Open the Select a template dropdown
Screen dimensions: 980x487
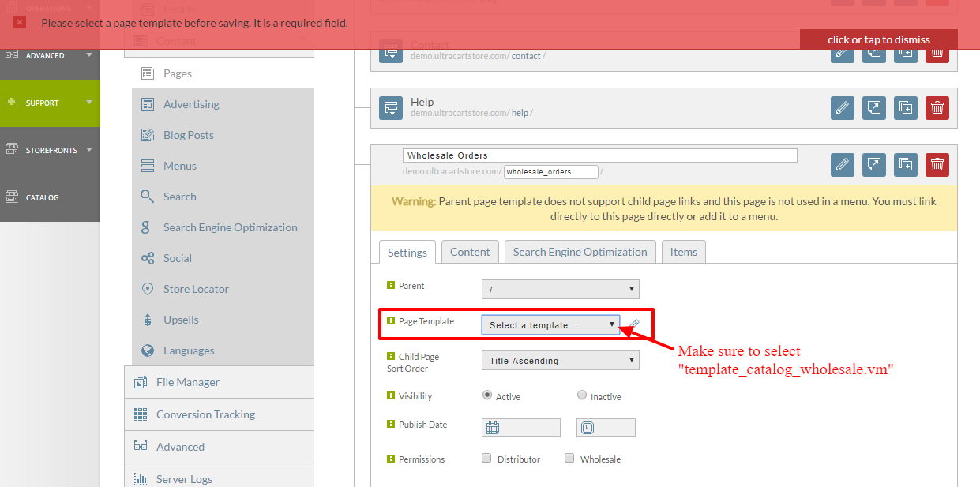pos(551,324)
